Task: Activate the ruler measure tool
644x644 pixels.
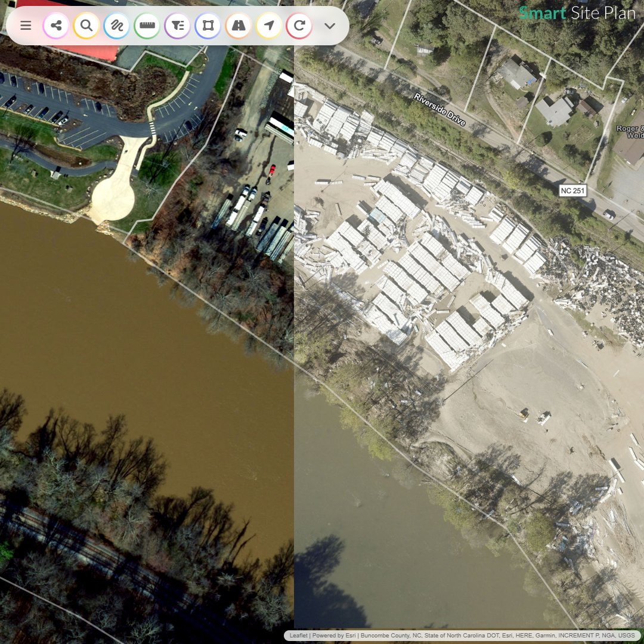Action: point(147,26)
